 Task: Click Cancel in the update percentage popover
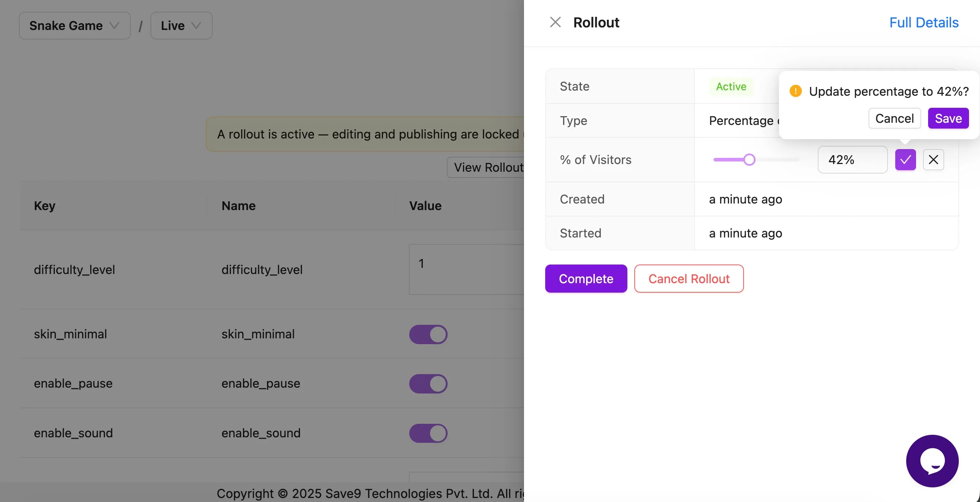894,118
